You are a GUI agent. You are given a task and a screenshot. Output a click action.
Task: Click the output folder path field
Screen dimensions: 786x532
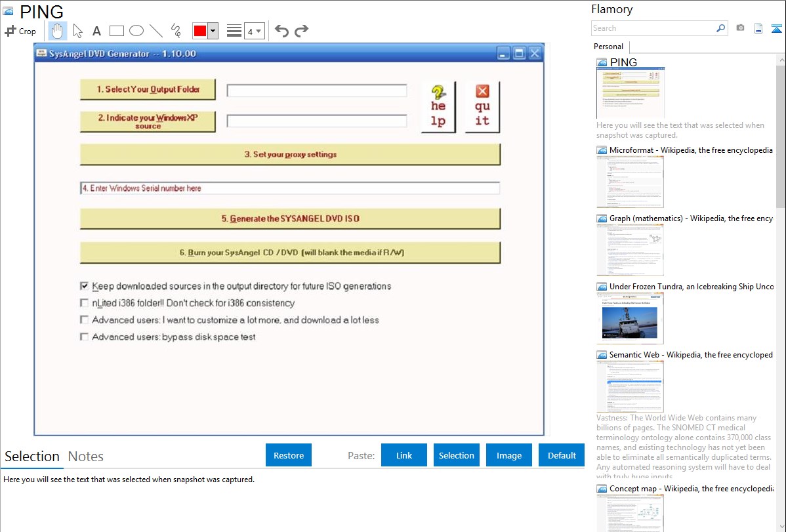317,91
